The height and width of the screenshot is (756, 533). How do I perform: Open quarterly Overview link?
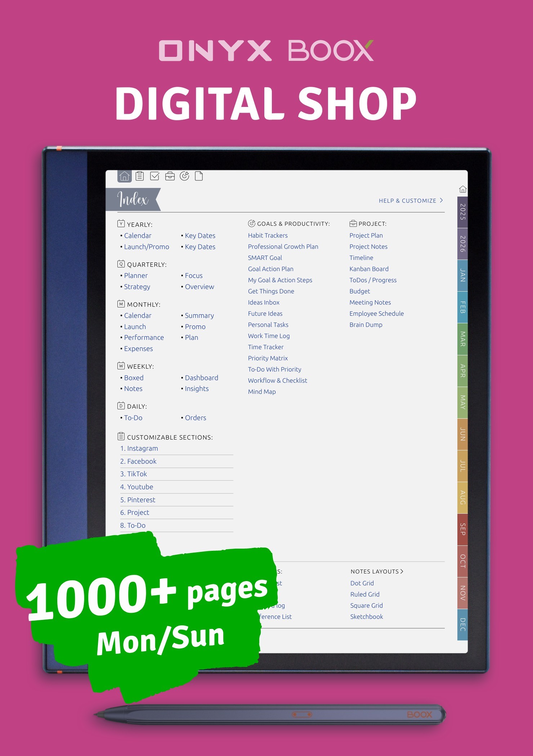click(x=200, y=287)
